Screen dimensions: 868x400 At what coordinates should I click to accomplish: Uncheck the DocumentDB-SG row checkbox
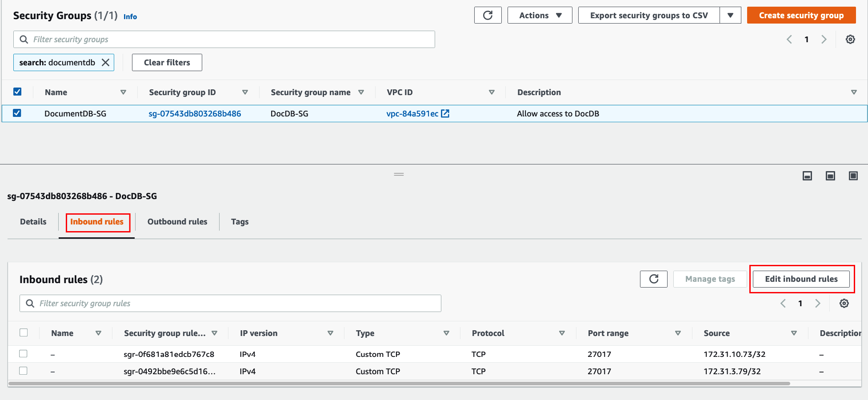pos(17,113)
